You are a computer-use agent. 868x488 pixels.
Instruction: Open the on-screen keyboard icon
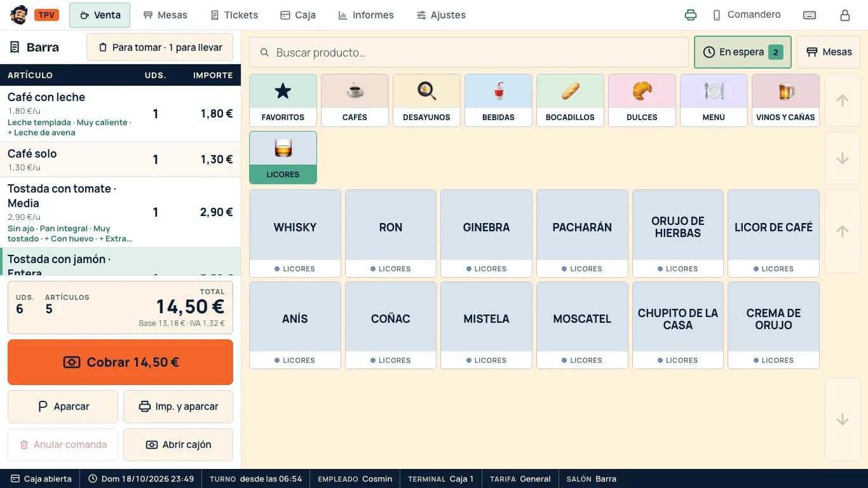[810, 15]
